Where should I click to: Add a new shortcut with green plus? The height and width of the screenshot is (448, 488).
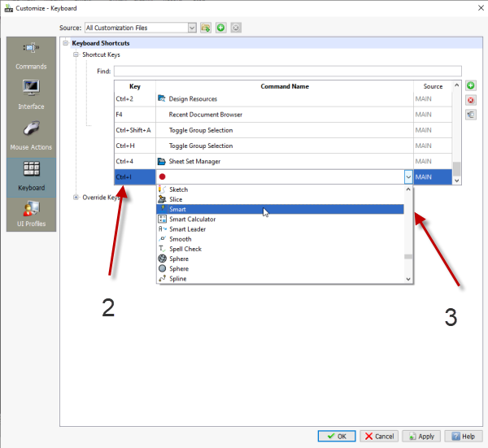(471, 85)
